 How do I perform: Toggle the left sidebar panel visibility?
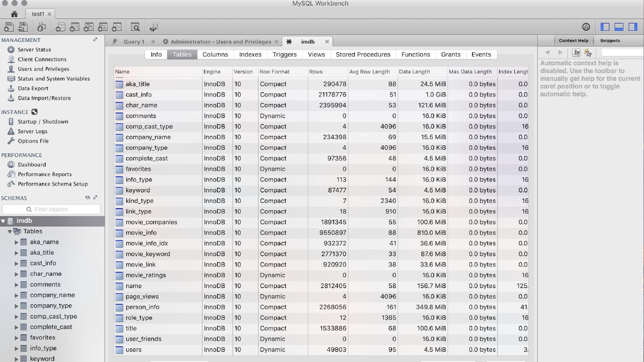605,27
